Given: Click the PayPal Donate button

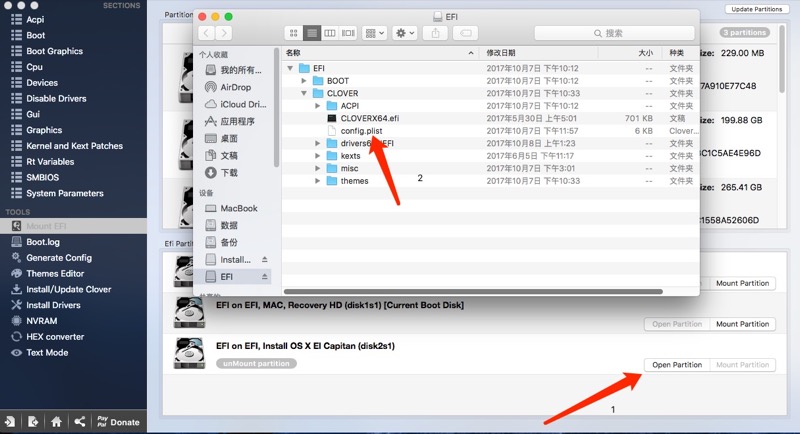Looking at the screenshot, I should (x=118, y=422).
